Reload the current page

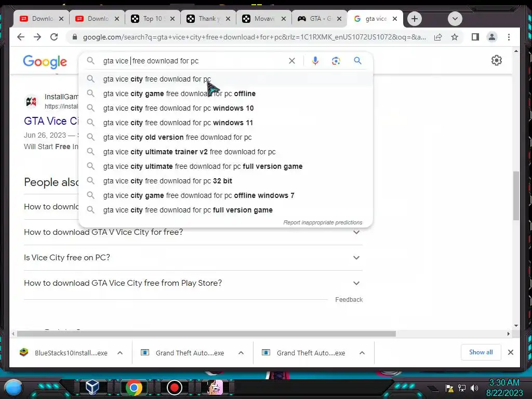54,37
